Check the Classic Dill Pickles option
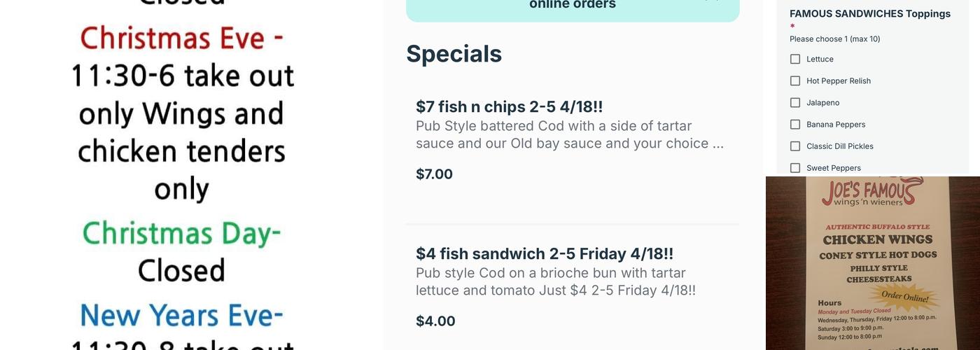The image size is (980, 350). [795, 146]
